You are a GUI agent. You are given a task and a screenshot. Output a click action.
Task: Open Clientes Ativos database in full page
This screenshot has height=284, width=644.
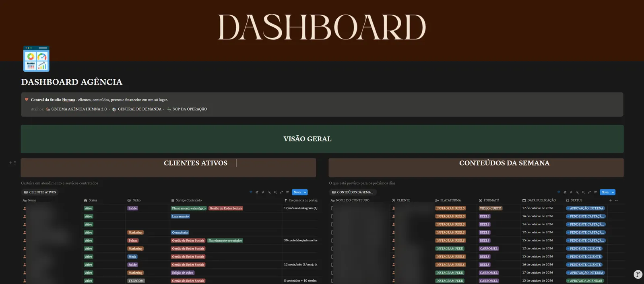(x=281, y=192)
